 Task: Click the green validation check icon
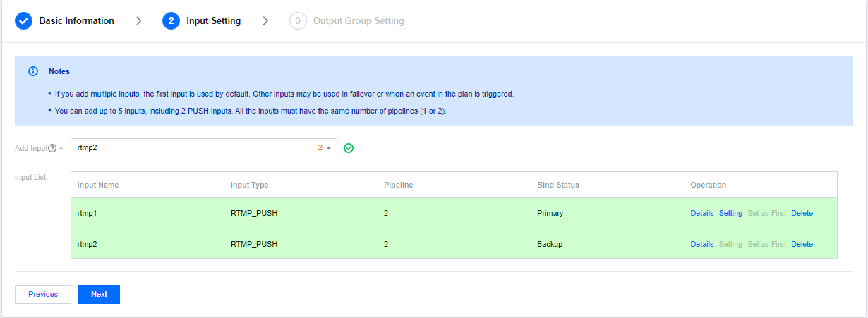349,148
